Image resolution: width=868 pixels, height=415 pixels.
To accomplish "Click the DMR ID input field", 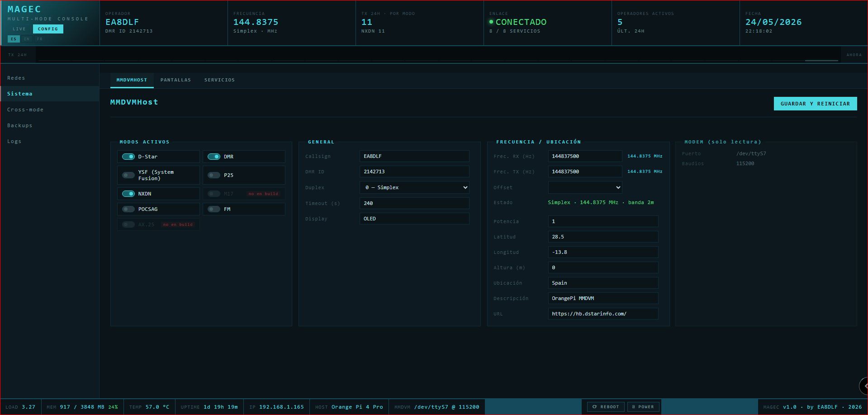I will pyautogui.click(x=414, y=172).
